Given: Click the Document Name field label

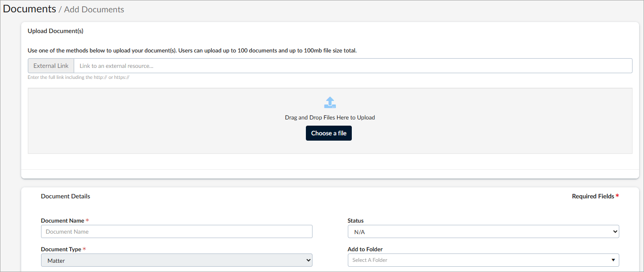Looking at the screenshot, I should click(62, 220).
